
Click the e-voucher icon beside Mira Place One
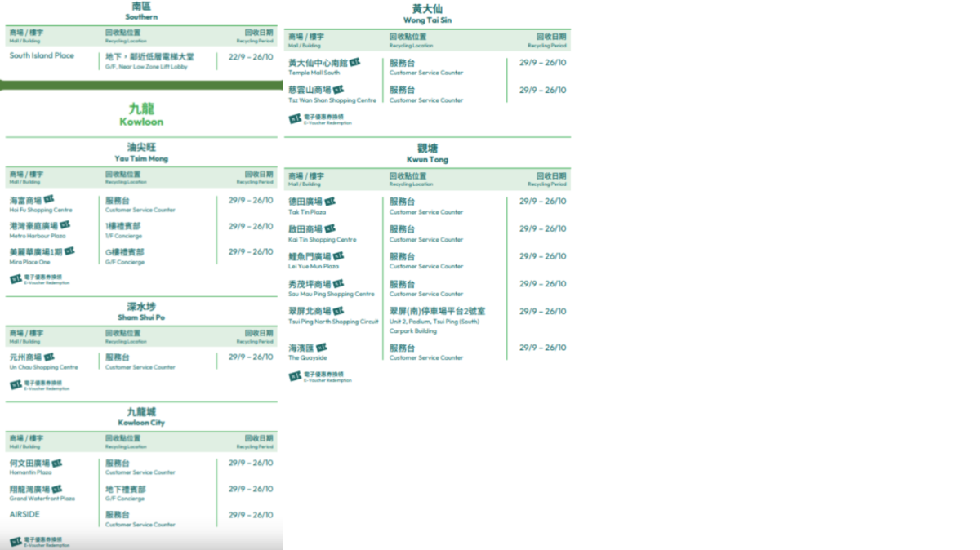tap(69, 251)
